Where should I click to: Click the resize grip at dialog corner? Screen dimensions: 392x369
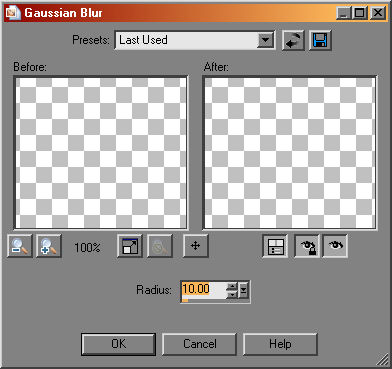tap(383, 360)
